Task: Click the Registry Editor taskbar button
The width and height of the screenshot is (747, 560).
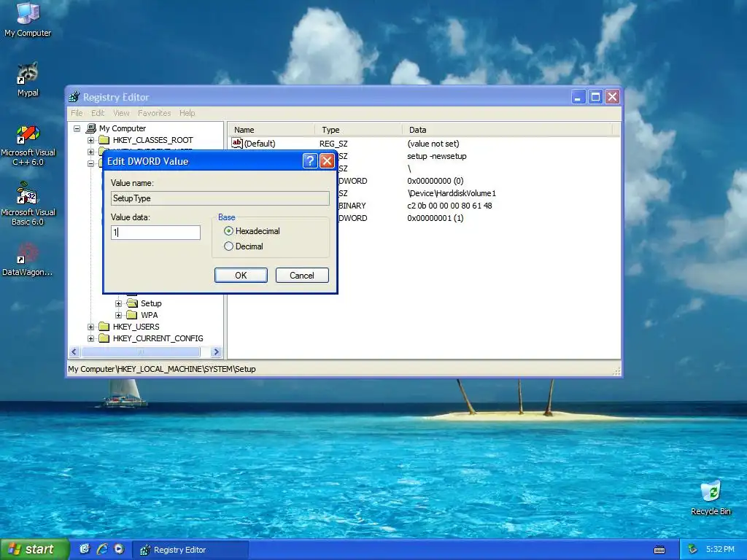Action: point(190,550)
